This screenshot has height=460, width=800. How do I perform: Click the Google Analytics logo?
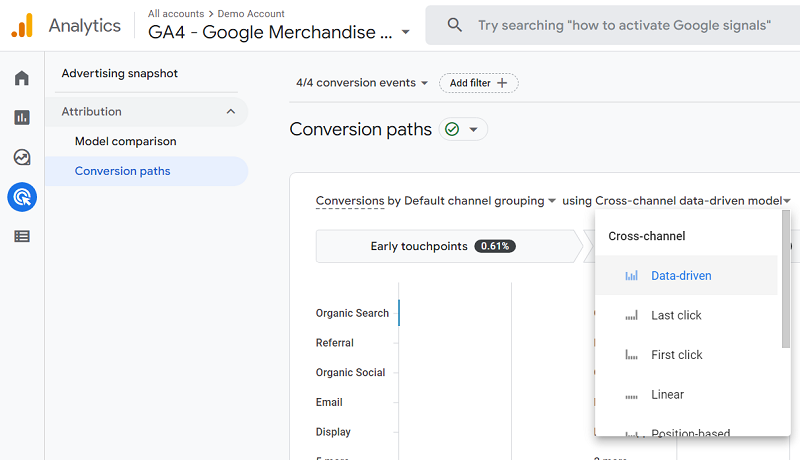point(22,25)
